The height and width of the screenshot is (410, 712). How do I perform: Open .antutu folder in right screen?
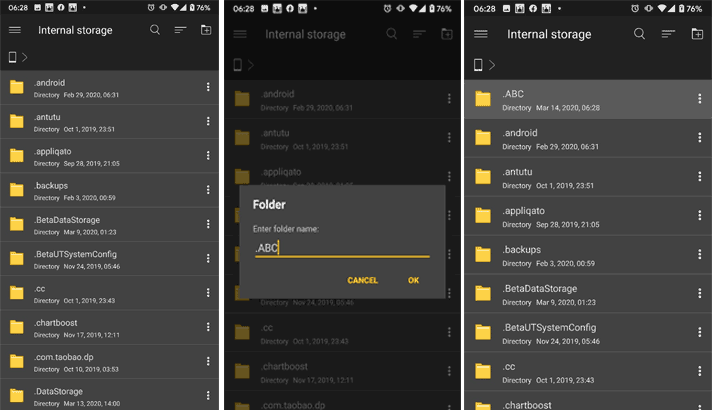click(x=588, y=178)
